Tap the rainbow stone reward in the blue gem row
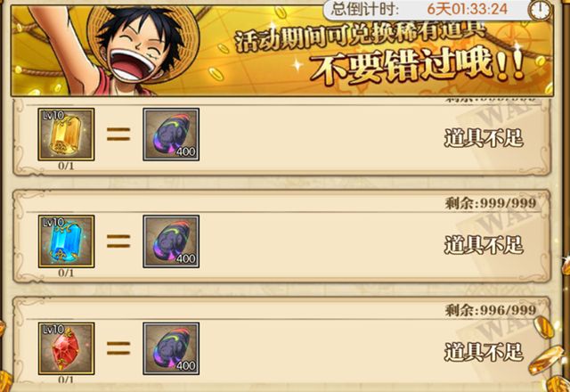The height and width of the screenshot is (392, 570). tap(171, 241)
